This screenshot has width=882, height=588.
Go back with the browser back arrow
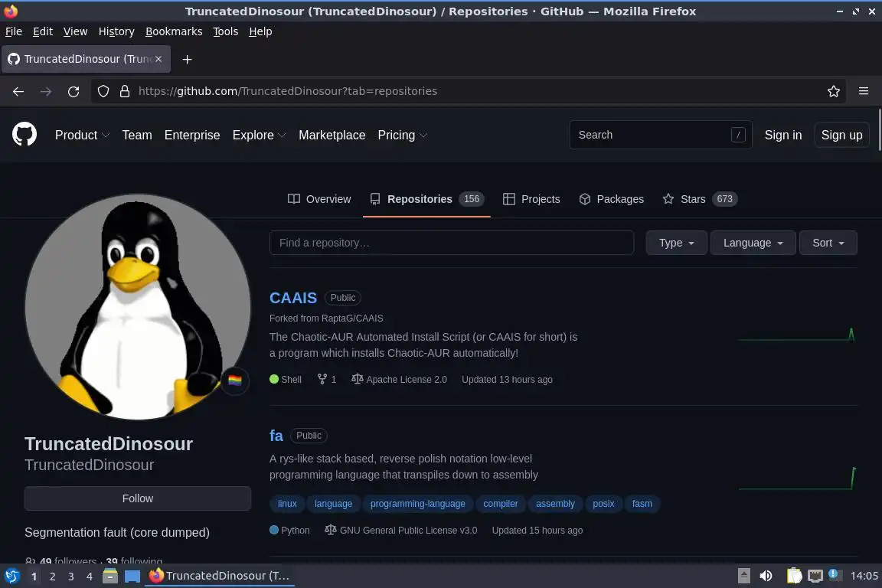(x=18, y=91)
